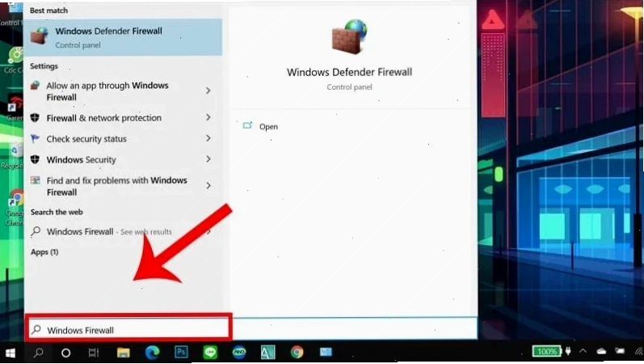The height and width of the screenshot is (364, 644).
Task: Launch Microsoft Edge from the taskbar
Action: pyautogui.click(x=153, y=353)
